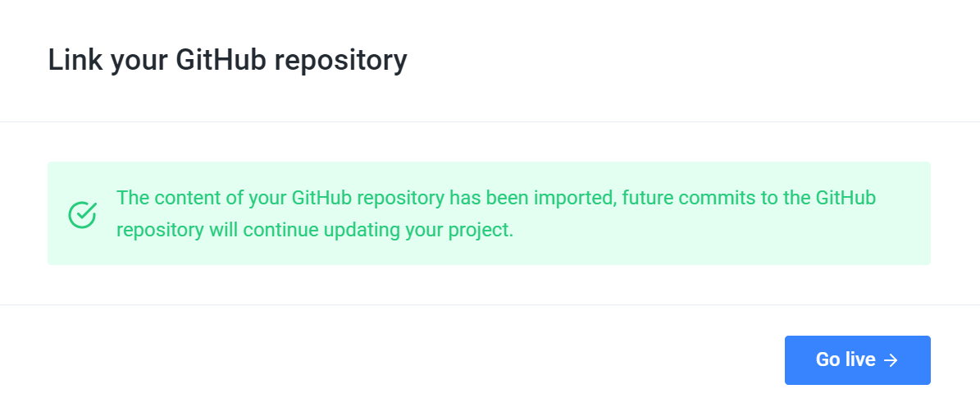Image resolution: width=980 pixels, height=412 pixels.
Task: Click the word "Go" on the blue button
Action: pyautogui.click(x=827, y=359)
